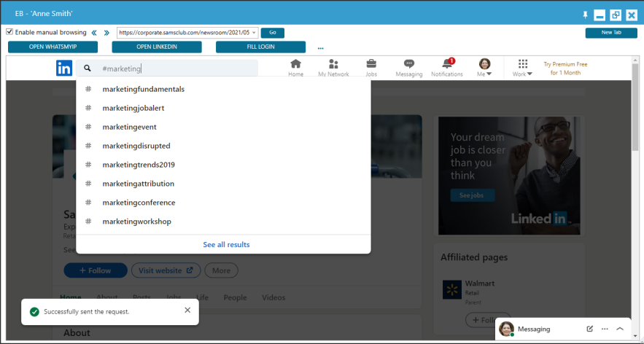Click the New Tab button
The image size is (644, 344).
coord(611,32)
